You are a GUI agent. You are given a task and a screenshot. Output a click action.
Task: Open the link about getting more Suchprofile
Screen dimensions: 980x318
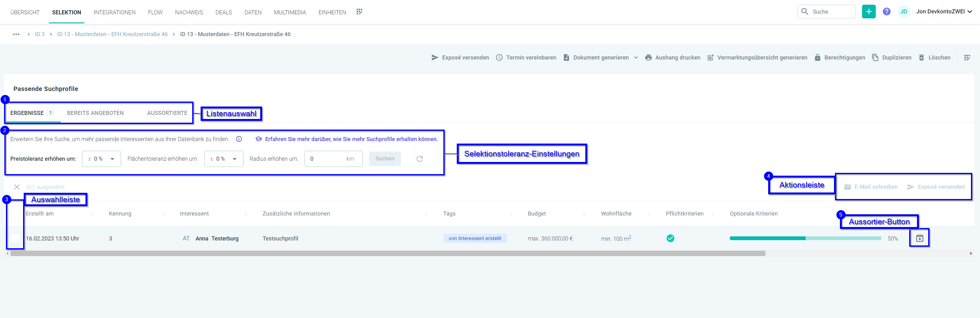351,139
